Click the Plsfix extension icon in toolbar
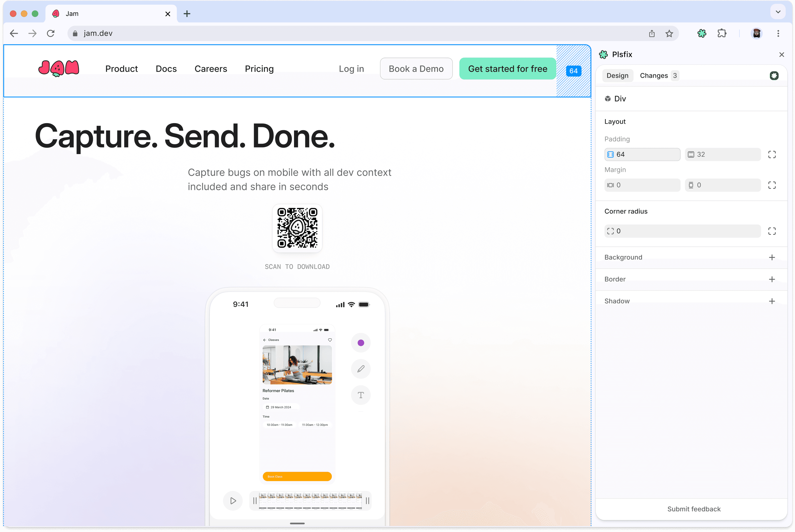This screenshot has height=532, width=795. (702, 33)
